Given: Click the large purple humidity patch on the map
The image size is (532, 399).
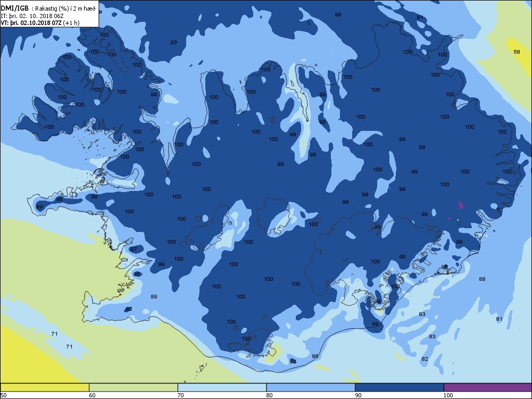Looking at the screenshot, I should pos(460,205).
